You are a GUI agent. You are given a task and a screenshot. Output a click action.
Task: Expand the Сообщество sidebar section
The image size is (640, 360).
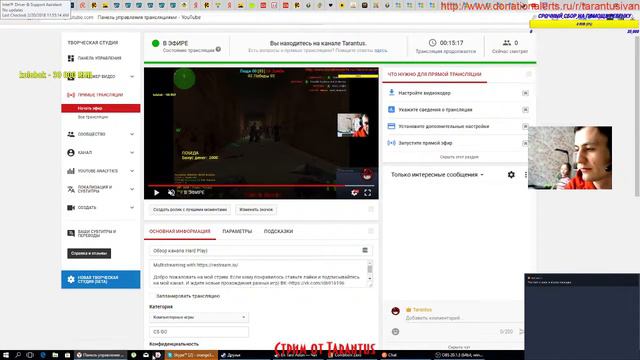pyautogui.click(x=132, y=134)
